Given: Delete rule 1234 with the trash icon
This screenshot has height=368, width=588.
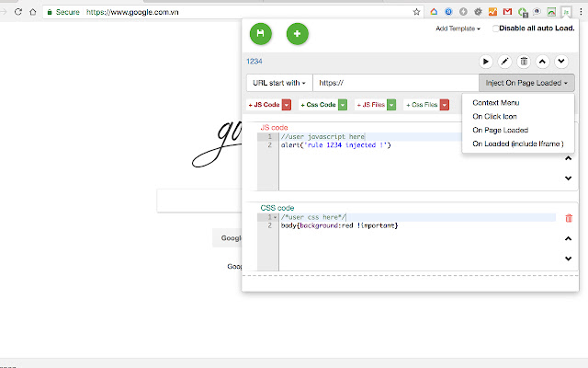Looking at the screenshot, I should point(524,62).
